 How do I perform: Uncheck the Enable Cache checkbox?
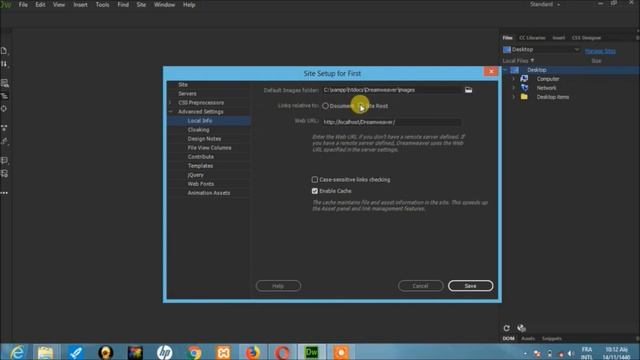point(315,191)
